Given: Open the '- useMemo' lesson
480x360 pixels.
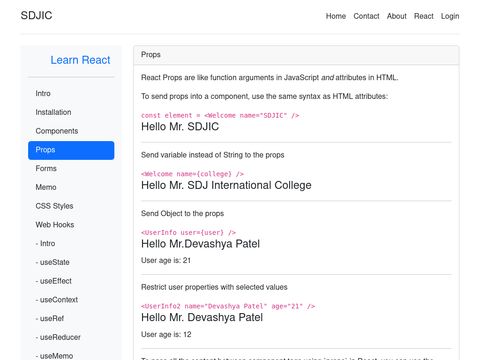Looking at the screenshot, I should pos(71,355).
